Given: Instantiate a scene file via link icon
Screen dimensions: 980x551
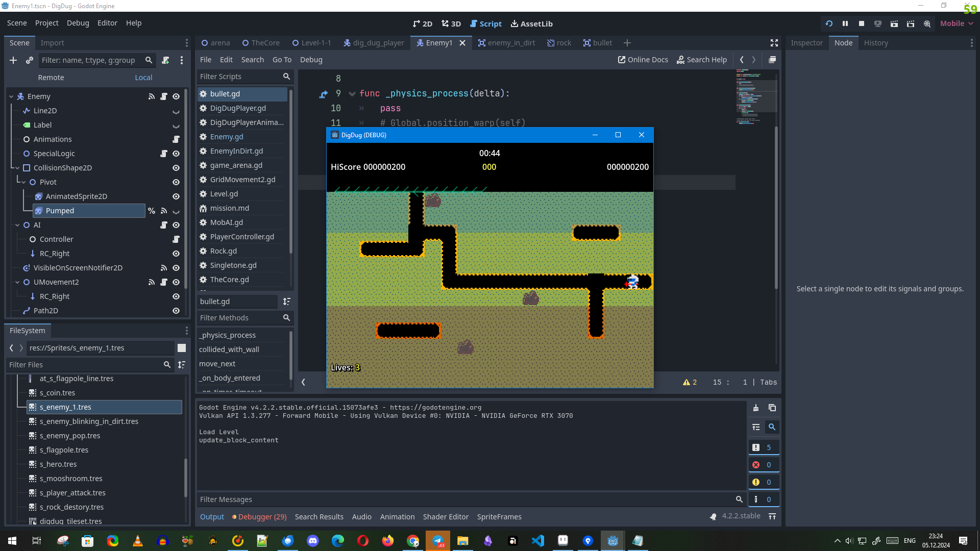Looking at the screenshot, I should click(x=30, y=60).
